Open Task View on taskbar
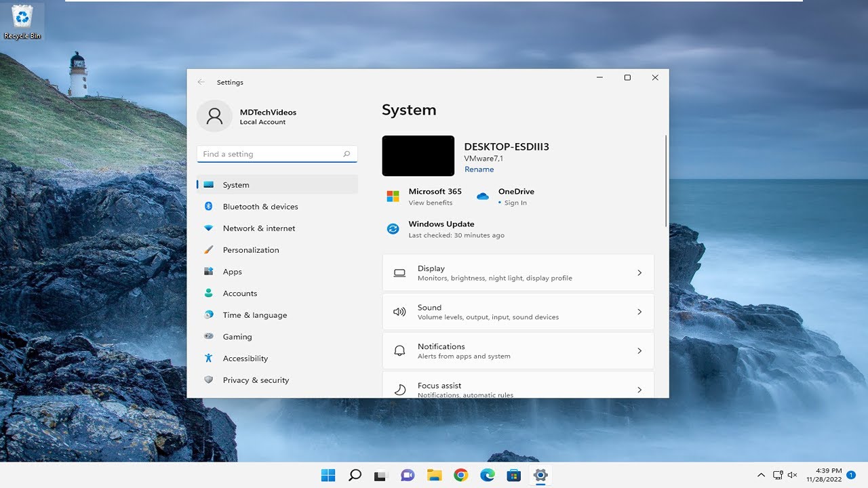The width and height of the screenshot is (868, 488). pyautogui.click(x=380, y=475)
